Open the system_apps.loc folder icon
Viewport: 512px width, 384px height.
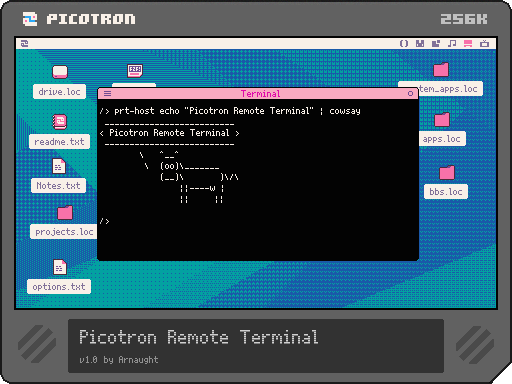441,70
